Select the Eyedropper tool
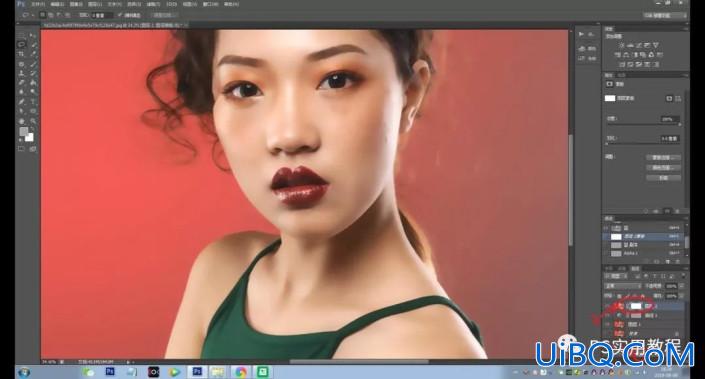The width and height of the screenshot is (705, 379). (33, 54)
